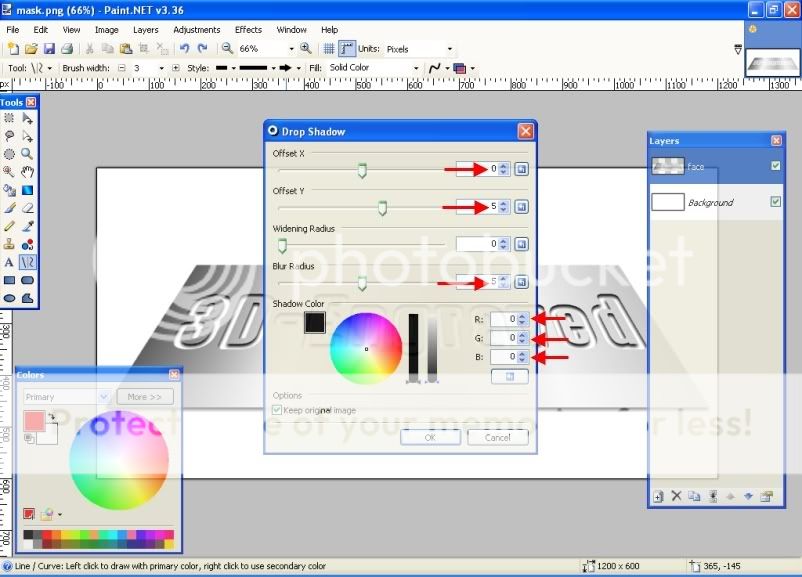
Task: Toggle visibility of the Background layer
Action: [x=774, y=202]
